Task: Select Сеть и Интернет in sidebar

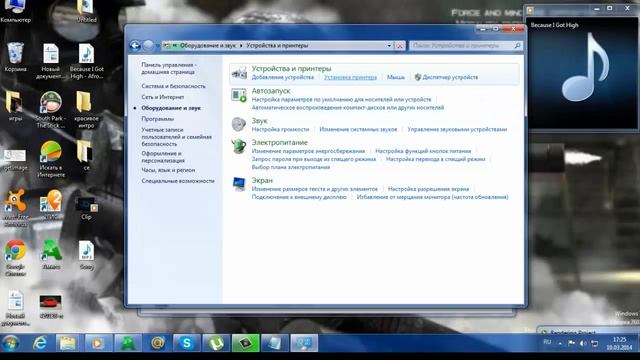Action: (162, 97)
